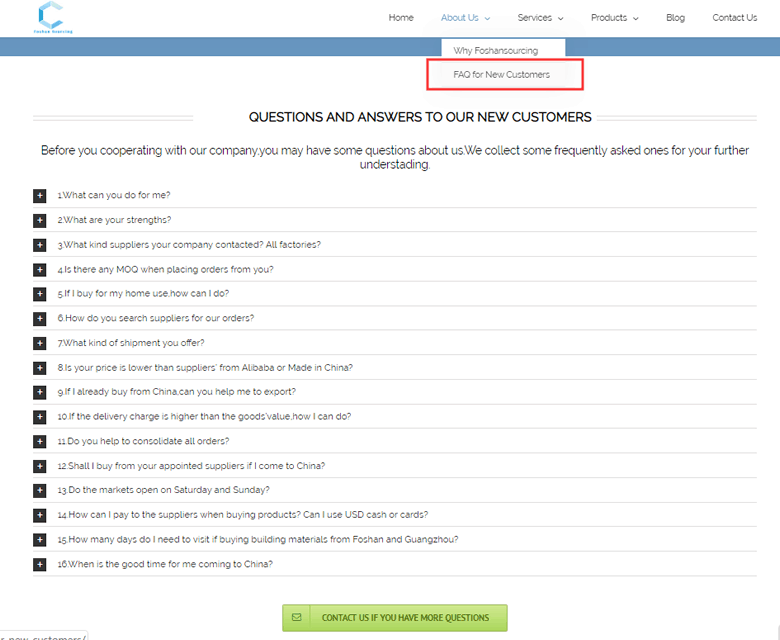Screen dimensions: 780x640
Task: Go to the Home menu item
Action: tap(401, 18)
